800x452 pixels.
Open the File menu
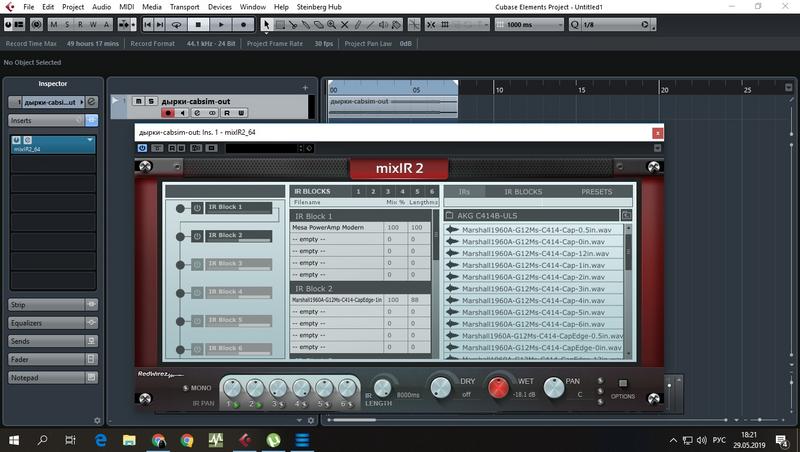[29, 7]
